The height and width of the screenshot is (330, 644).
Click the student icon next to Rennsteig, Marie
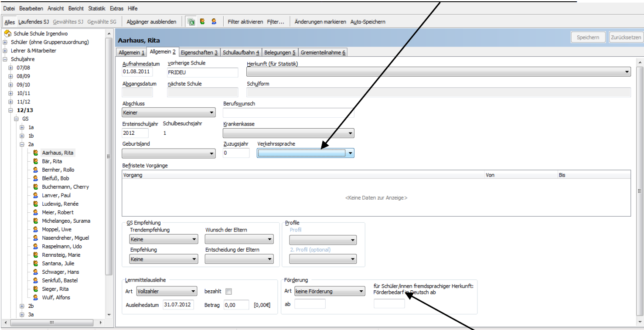[x=36, y=255]
